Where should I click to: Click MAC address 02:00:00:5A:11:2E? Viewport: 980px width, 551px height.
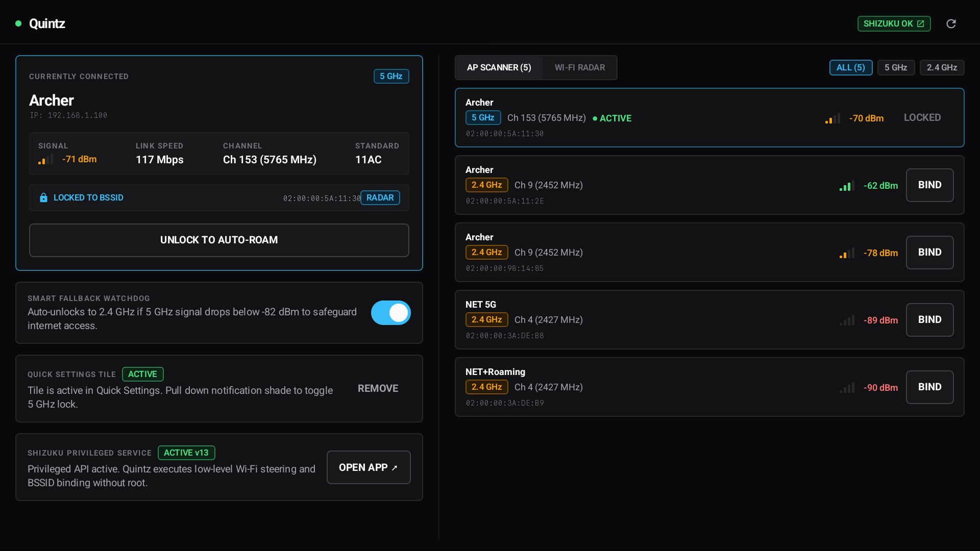tap(505, 201)
